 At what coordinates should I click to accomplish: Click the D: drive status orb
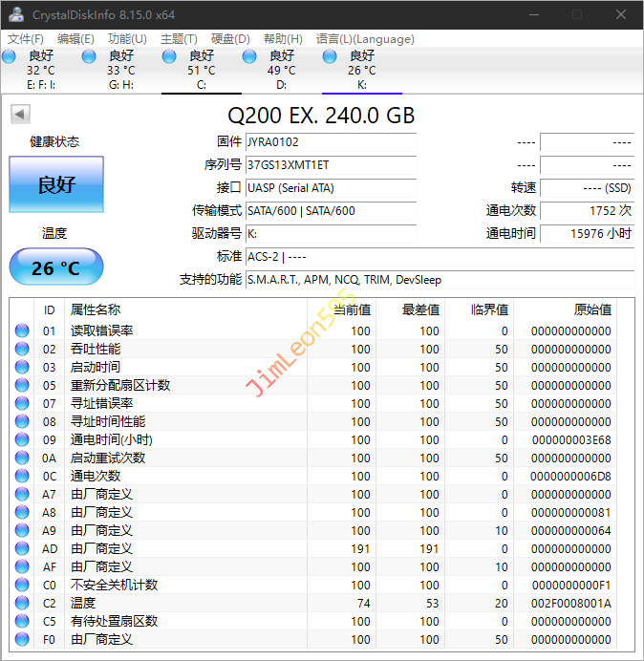click(x=249, y=57)
